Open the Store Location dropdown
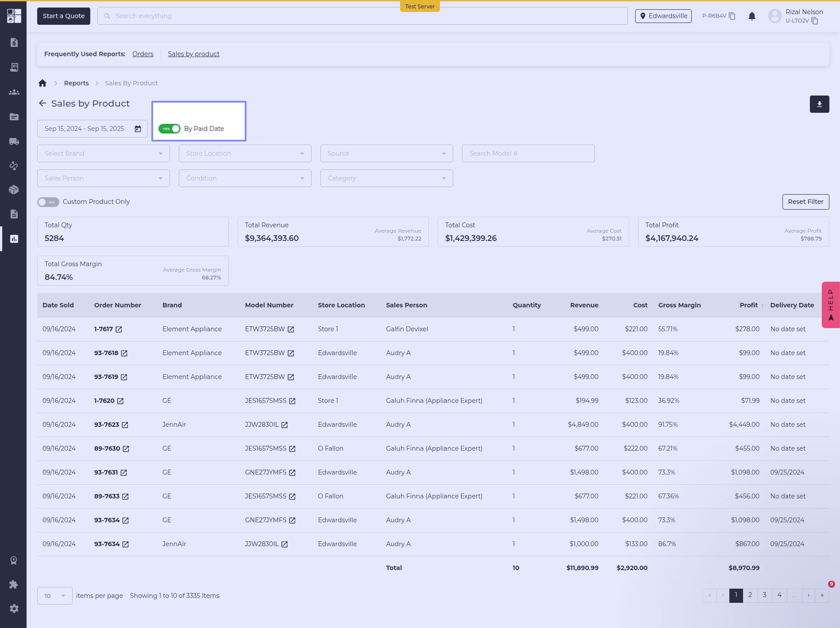Screen dimensions: 840x628 pyautogui.click(x=245, y=153)
